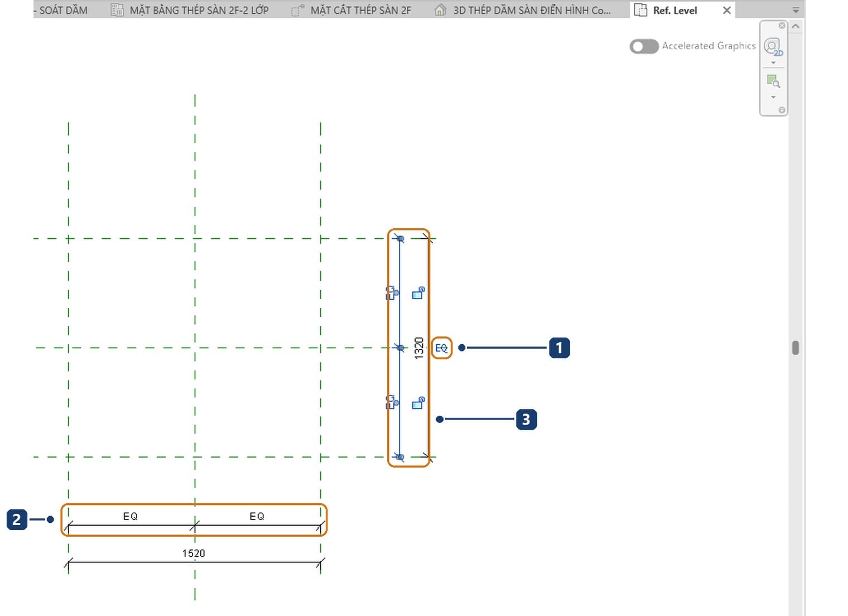This screenshot has width=848, height=616.
Task: Close the Ref. Level tab
Action: pos(727,10)
